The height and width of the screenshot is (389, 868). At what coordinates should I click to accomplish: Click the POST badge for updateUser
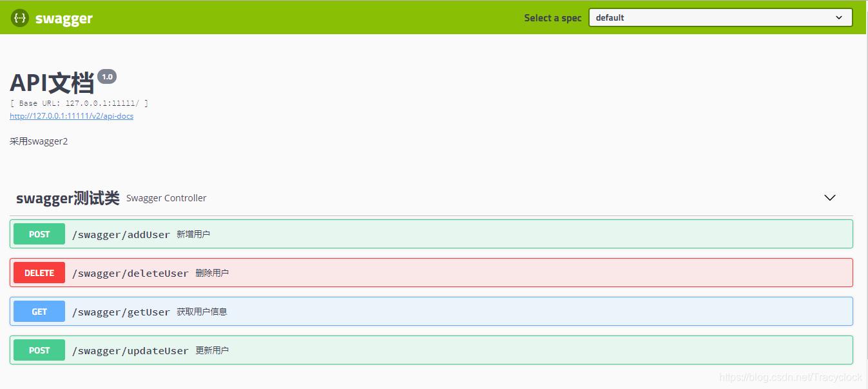(x=39, y=350)
